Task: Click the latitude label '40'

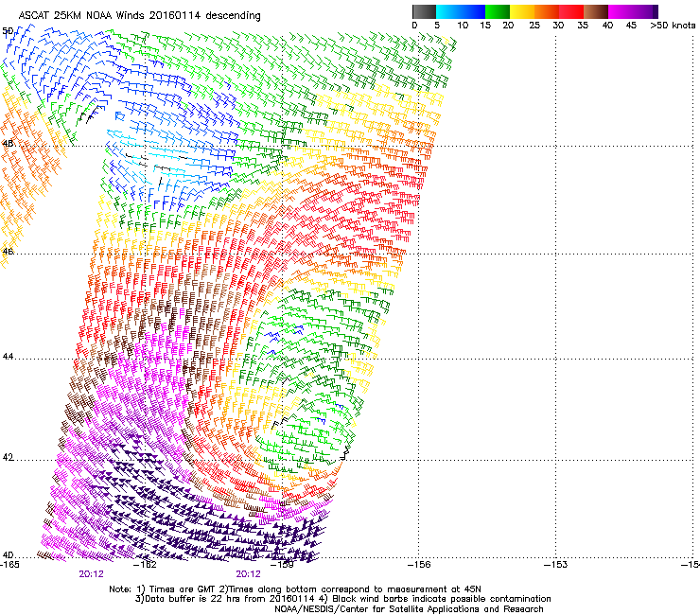Action: point(8,554)
